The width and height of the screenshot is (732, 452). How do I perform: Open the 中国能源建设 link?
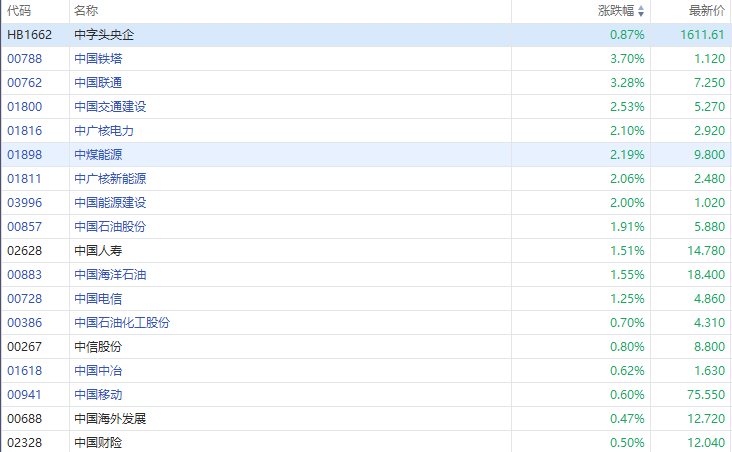click(110, 202)
